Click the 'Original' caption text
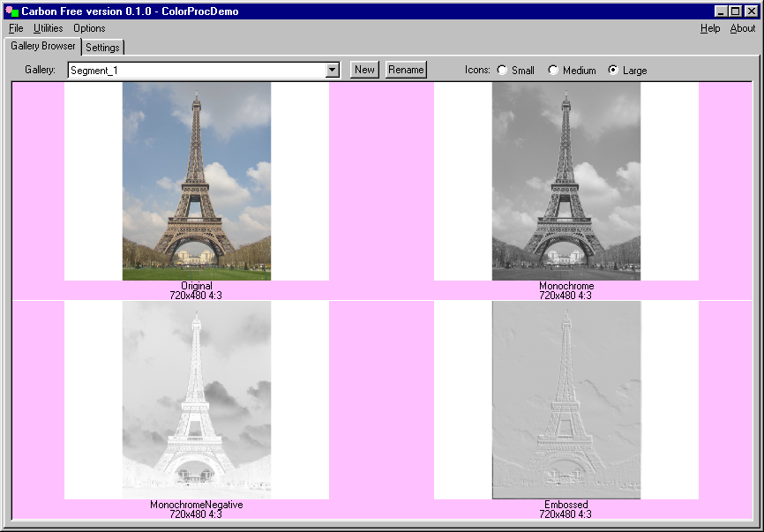 click(197, 286)
